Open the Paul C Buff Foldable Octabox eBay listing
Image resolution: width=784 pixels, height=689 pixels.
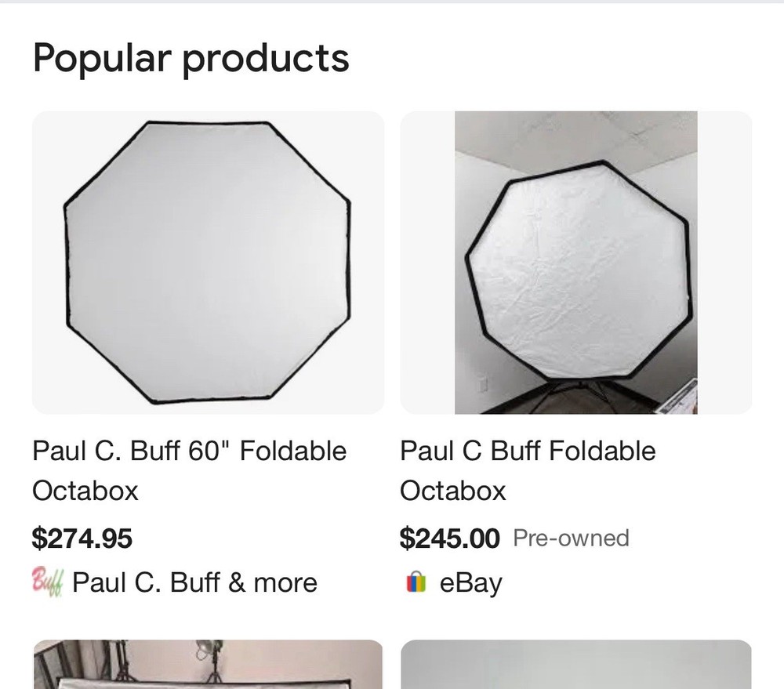527,470
